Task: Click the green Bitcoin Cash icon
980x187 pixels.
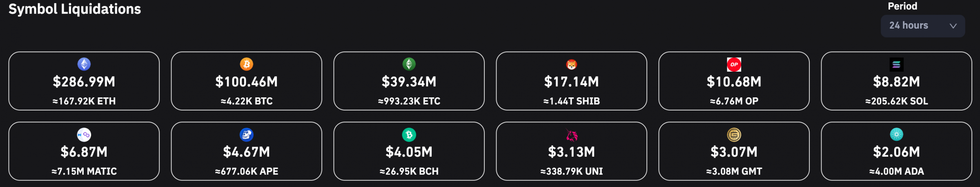Action: point(409,135)
